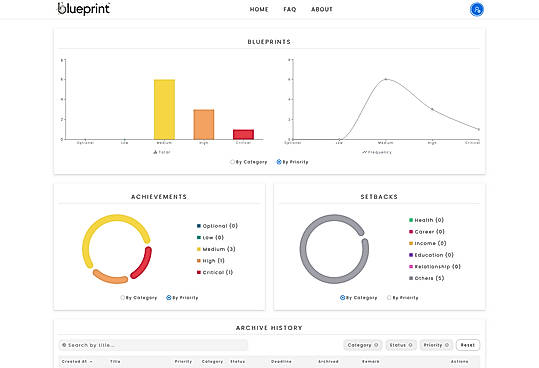The height and width of the screenshot is (368, 539).
Task: Click the Reset filters button
Action: click(468, 345)
